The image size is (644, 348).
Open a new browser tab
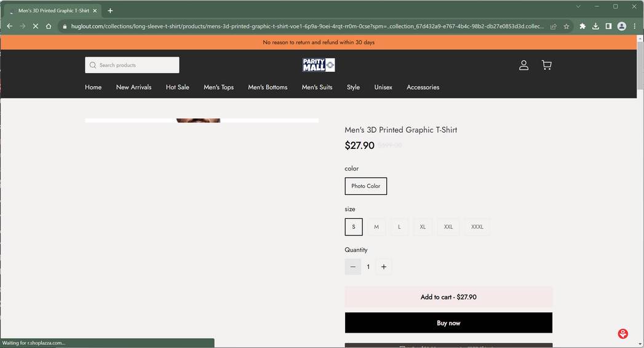[x=110, y=10]
